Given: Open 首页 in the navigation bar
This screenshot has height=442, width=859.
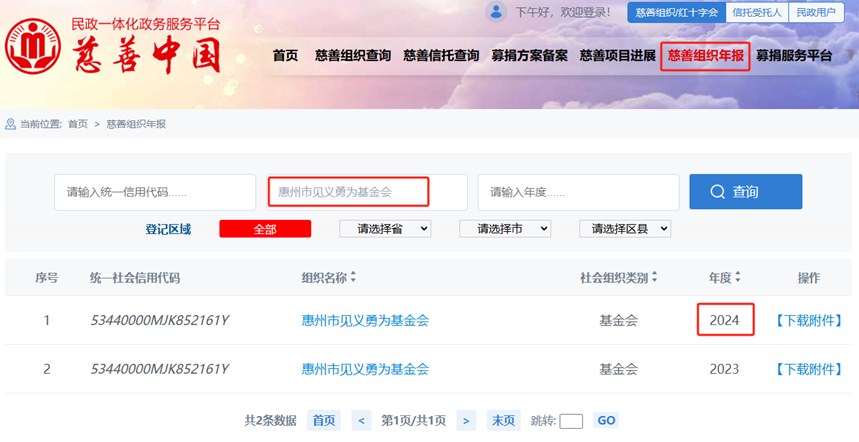Looking at the screenshot, I should pyautogui.click(x=285, y=55).
